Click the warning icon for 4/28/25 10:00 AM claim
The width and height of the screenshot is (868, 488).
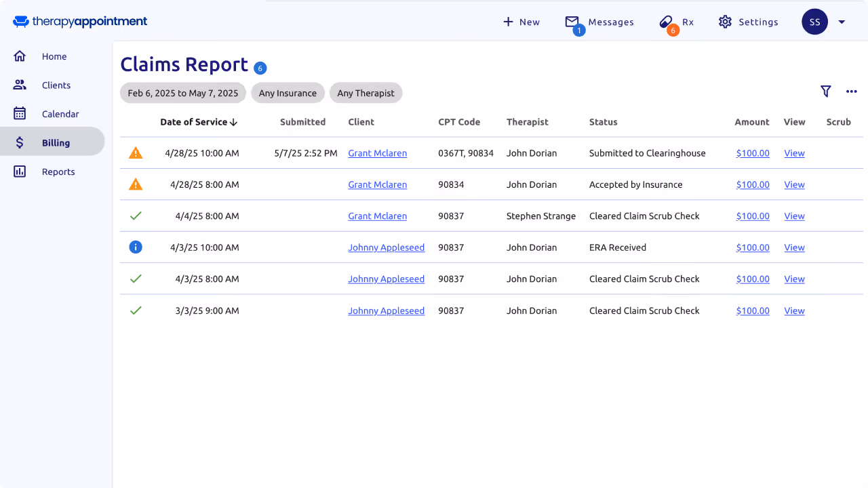coord(136,153)
